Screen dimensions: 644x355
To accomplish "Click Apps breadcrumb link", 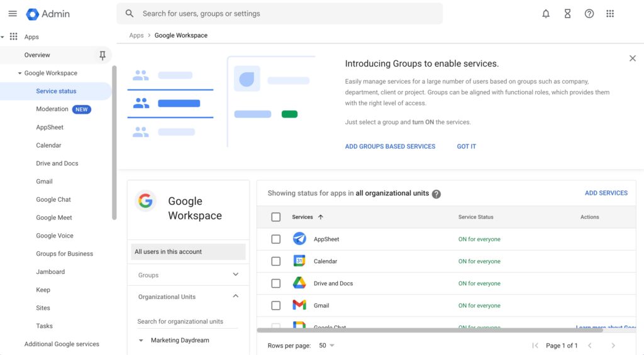I will (136, 35).
